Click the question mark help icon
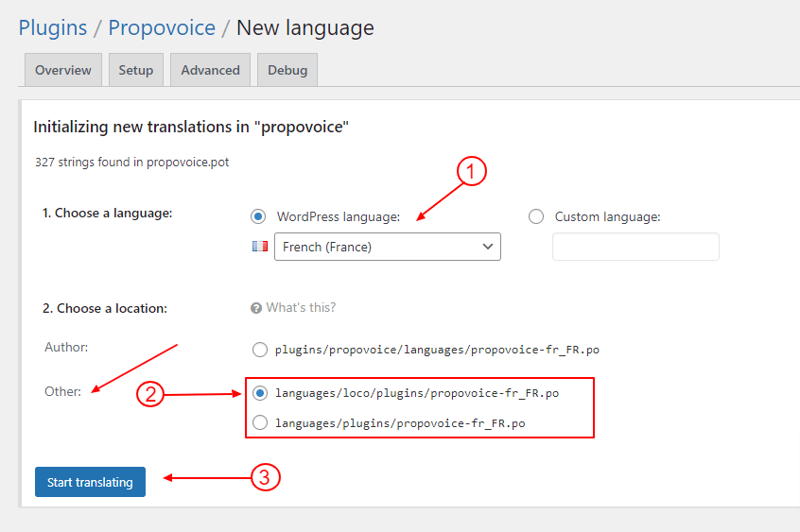 pyautogui.click(x=256, y=308)
